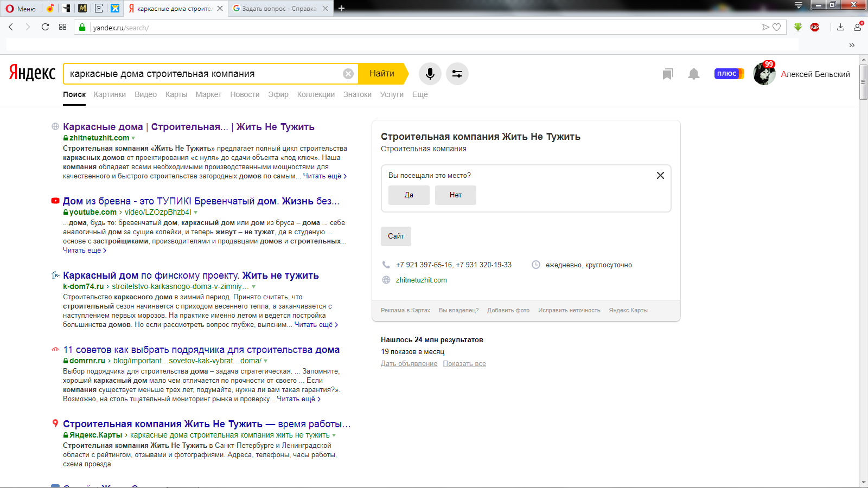Click the Яндекс logo

click(32, 73)
